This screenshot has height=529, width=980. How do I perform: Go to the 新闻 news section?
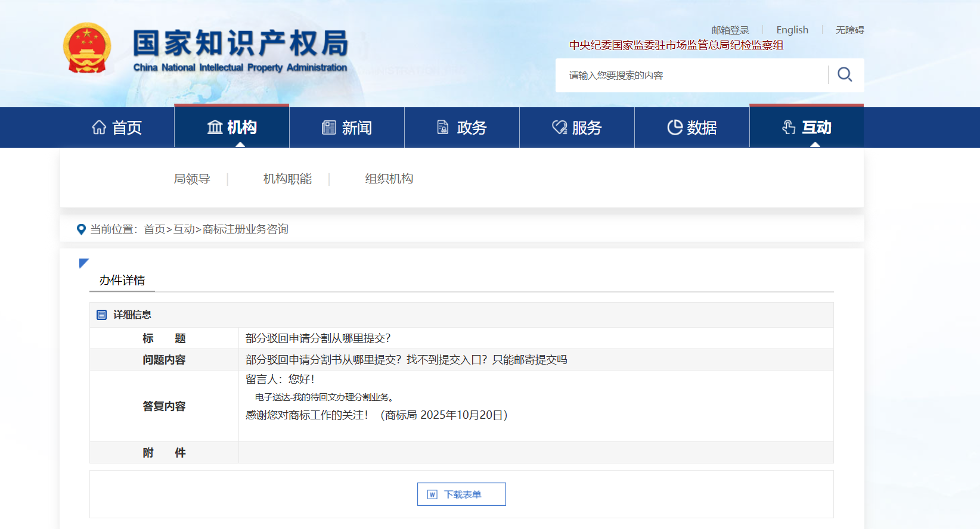pos(347,127)
